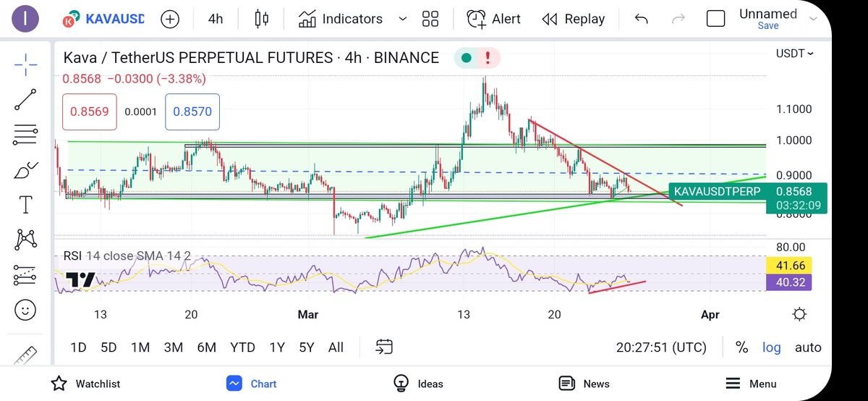Select the text annotation tool
The height and width of the screenshot is (401, 868).
[x=25, y=205]
